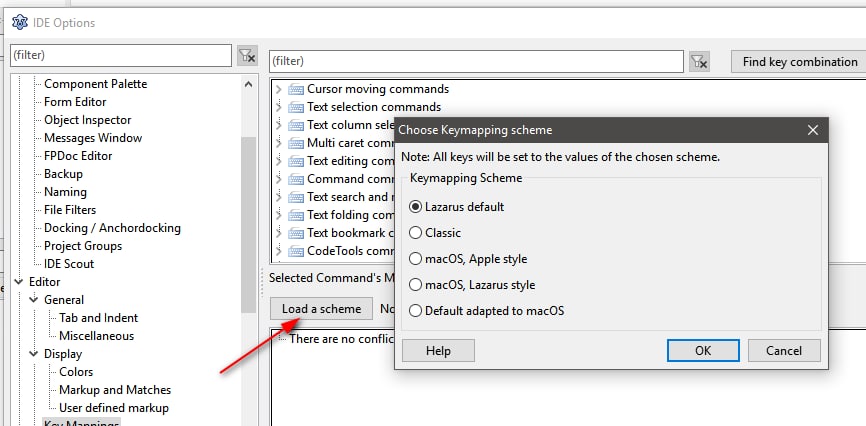Select Text selection commands row
866x426 pixels.
coord(374,107)
